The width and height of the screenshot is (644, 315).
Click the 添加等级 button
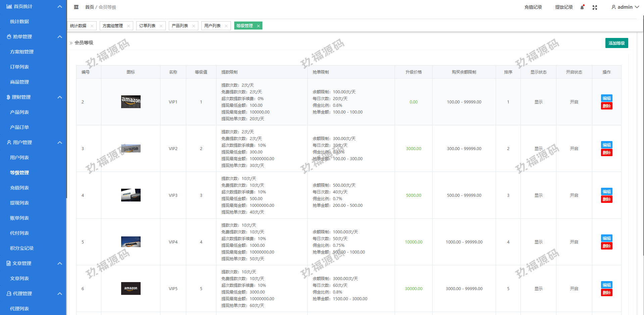click(x=616, y=43)
